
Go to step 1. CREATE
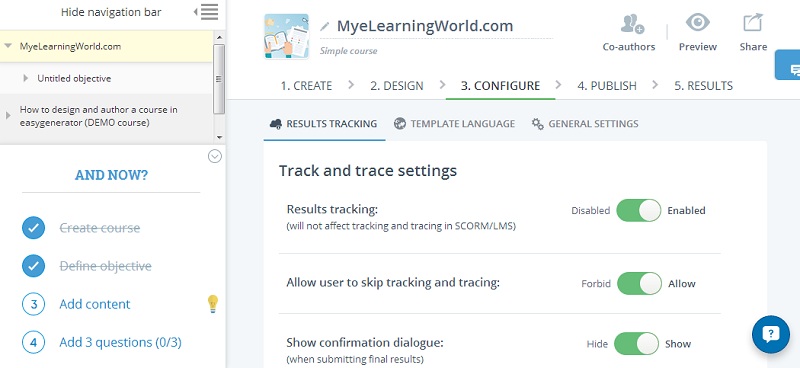click(306, 86)
